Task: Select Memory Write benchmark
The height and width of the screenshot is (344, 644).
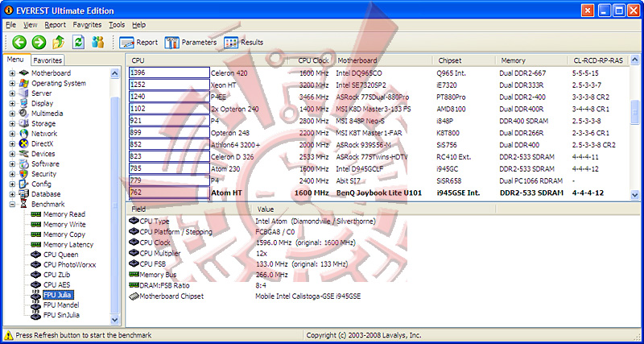Action: [64, 225]
